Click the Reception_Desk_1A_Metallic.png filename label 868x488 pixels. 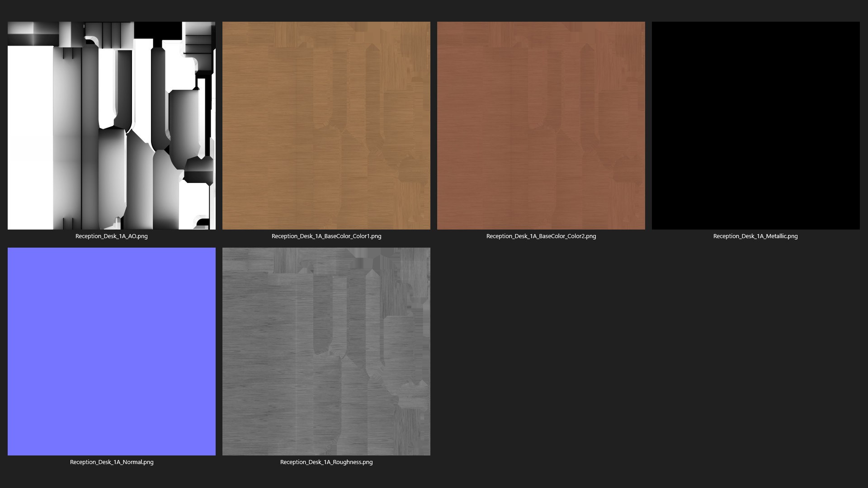(x=755, y=236)
